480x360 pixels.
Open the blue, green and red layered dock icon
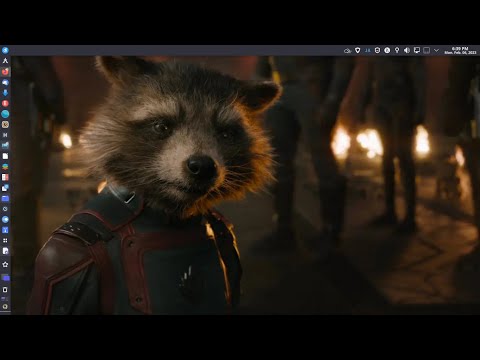[5, 167]
